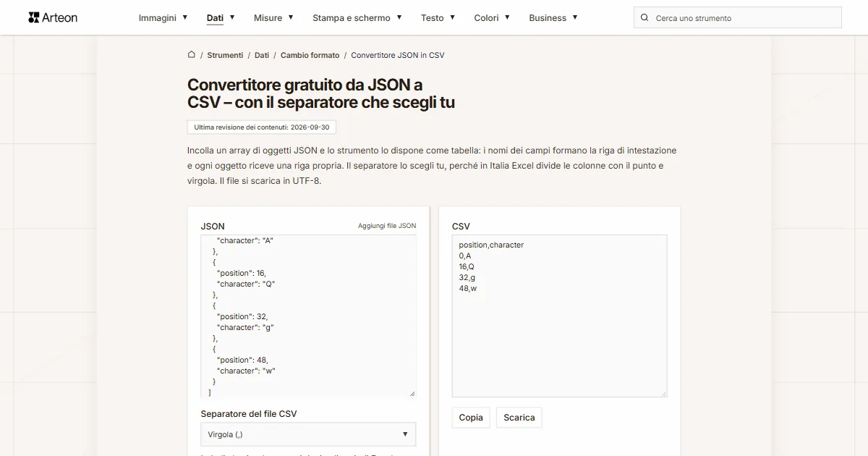Click the JSON line "position": 32,
Image resolution: width=868 pixels, height=456 pixels.
coord(242,316)
